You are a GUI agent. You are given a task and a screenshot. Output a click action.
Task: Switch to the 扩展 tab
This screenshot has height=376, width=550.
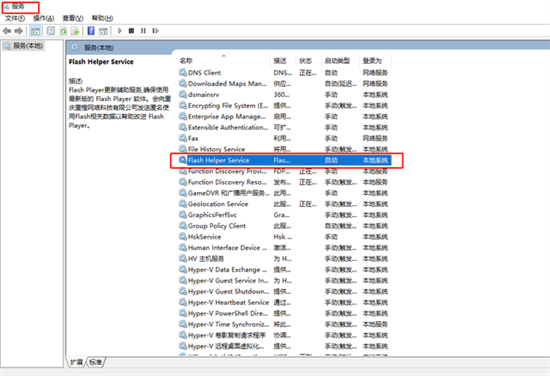(76, 362)
